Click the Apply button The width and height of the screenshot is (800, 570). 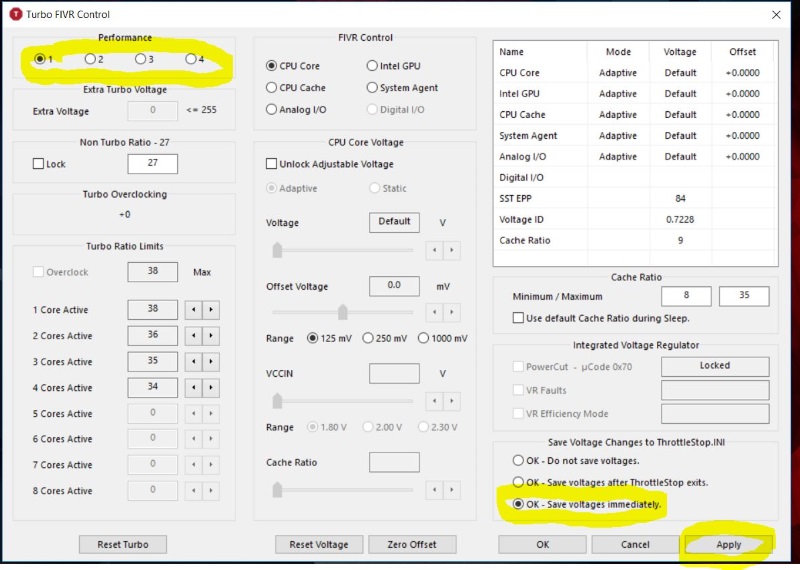(x=729, y=544)
